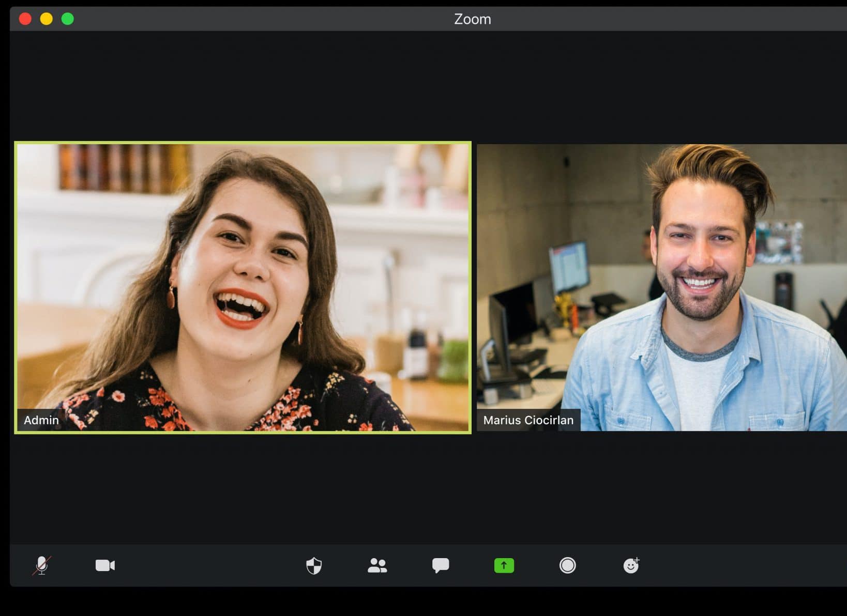Start recording with the Record circle icon
This screenshot has width=847, height=616.
(567, 565)
